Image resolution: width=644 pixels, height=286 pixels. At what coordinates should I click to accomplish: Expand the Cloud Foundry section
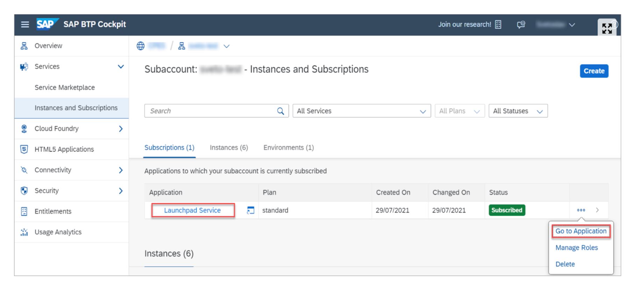(121, 129)
